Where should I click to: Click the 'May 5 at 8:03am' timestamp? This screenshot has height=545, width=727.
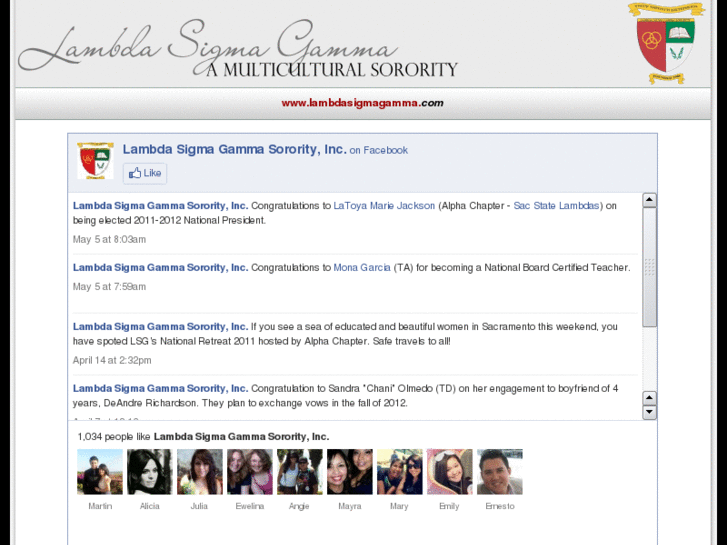coord(109,239)
